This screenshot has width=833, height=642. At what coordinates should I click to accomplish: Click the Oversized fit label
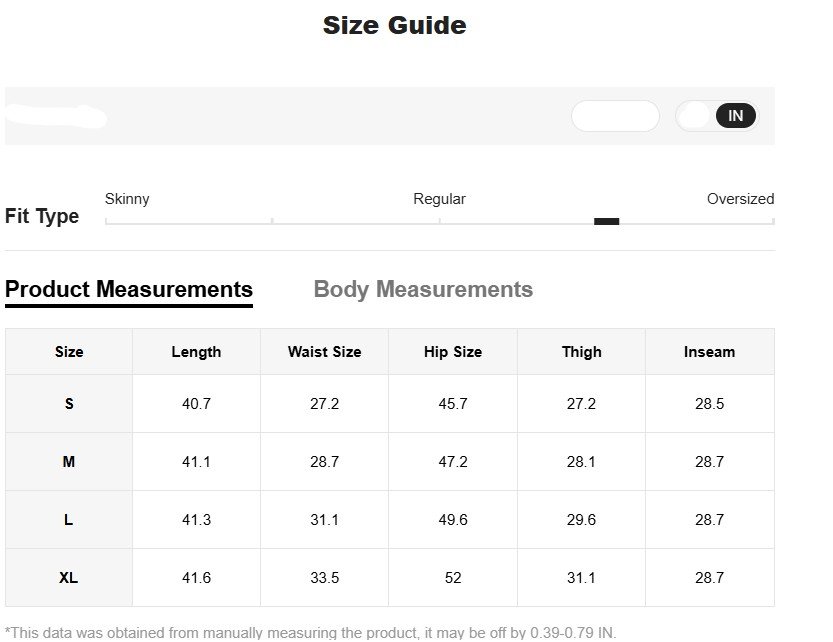click(x=740, y=199)
